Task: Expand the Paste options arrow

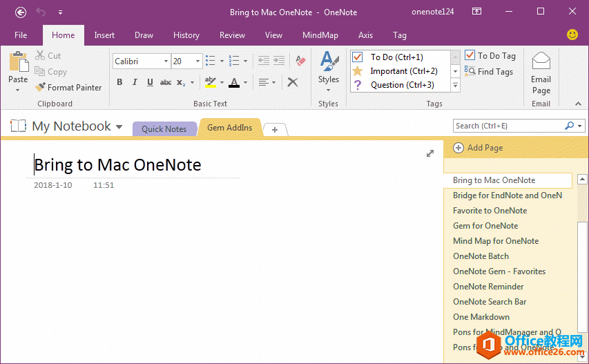Action: click(18, 90)
